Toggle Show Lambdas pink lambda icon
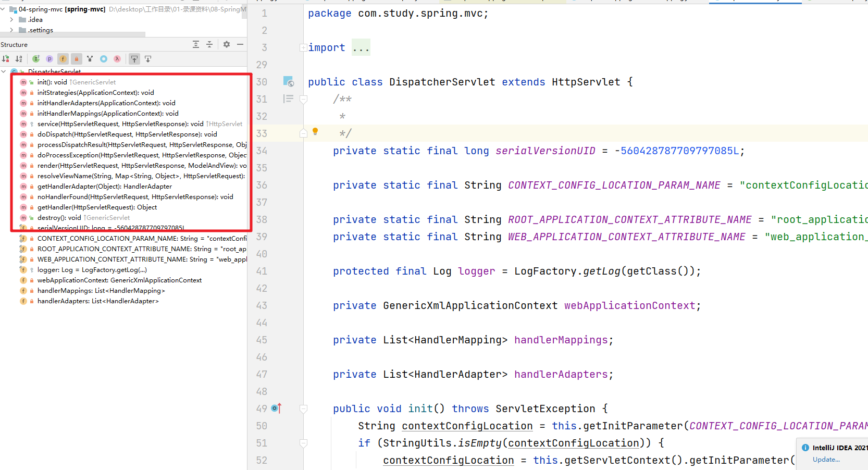 117,59
